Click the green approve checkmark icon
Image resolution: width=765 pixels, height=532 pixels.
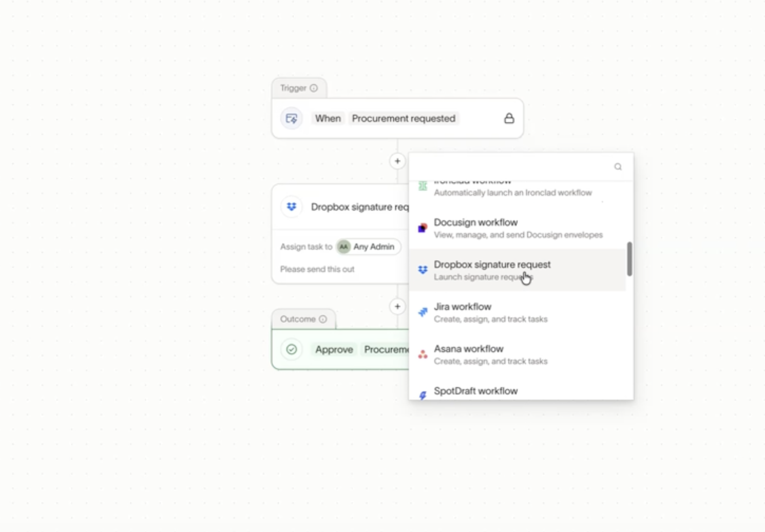[x=291, y=349]
